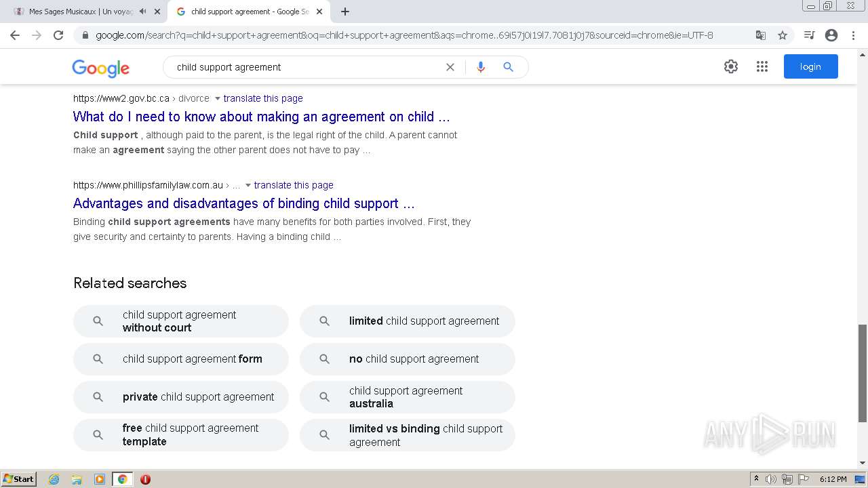868x488 pixels.
Task: Search 'limited child support agreement'
Action: click(408, 321)
